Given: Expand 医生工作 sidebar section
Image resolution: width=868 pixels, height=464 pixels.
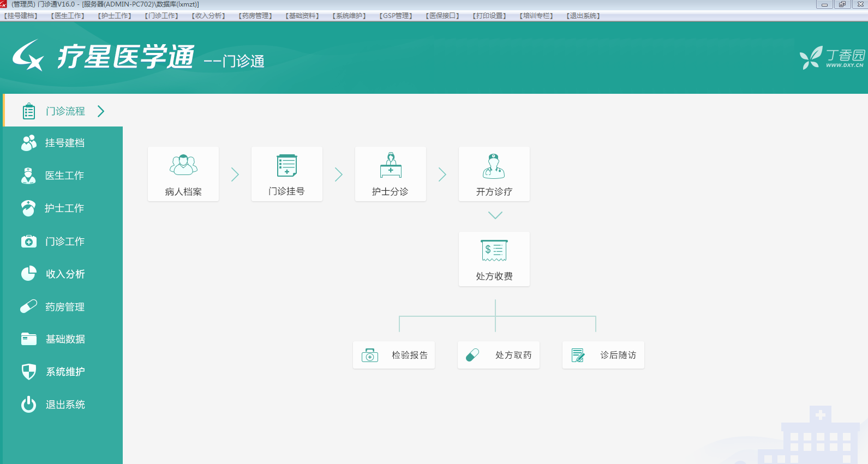Looking at the screenshot, I should [x=64, y=176].
